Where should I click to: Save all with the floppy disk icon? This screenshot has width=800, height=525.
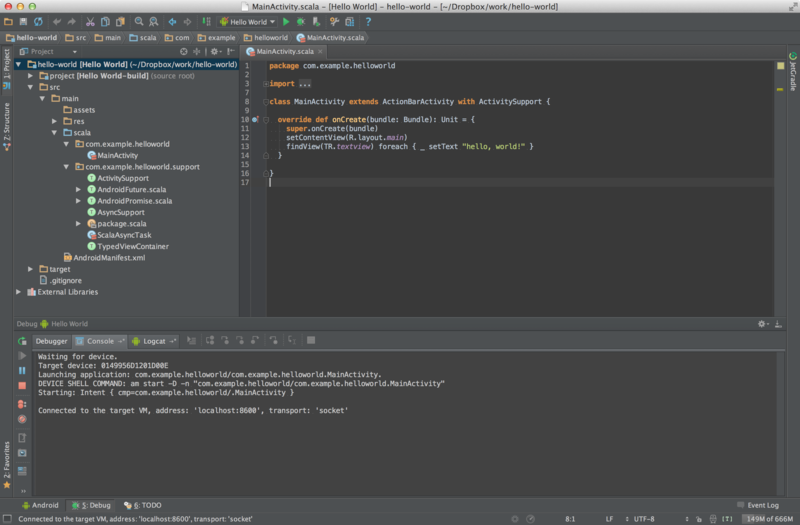tap(23, 22)
